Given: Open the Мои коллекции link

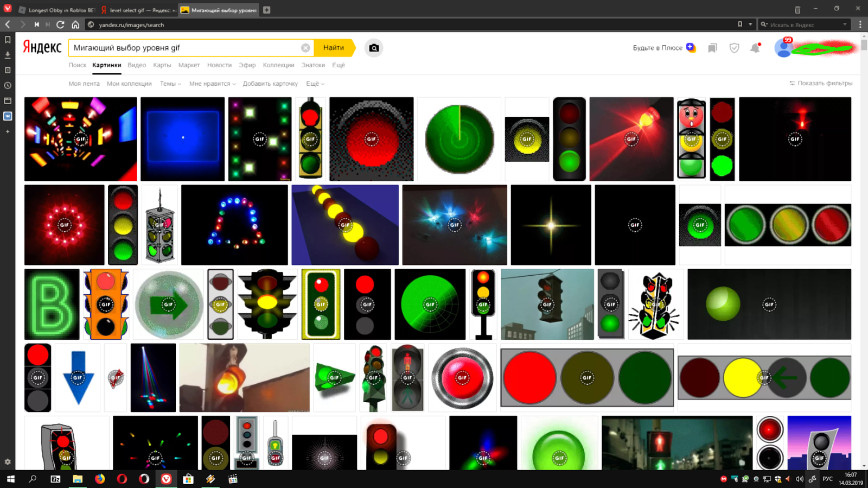Looking at the screenshot, I should point(129,84).
